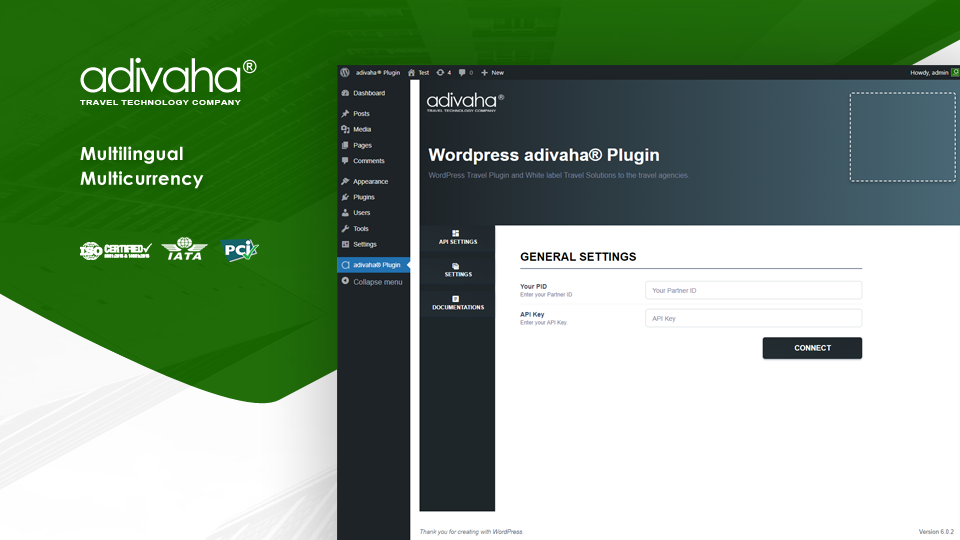The width and height of the screenshot is (960, 540).
Task: Click the large adivaha banner logo
Action: point(168,82)
